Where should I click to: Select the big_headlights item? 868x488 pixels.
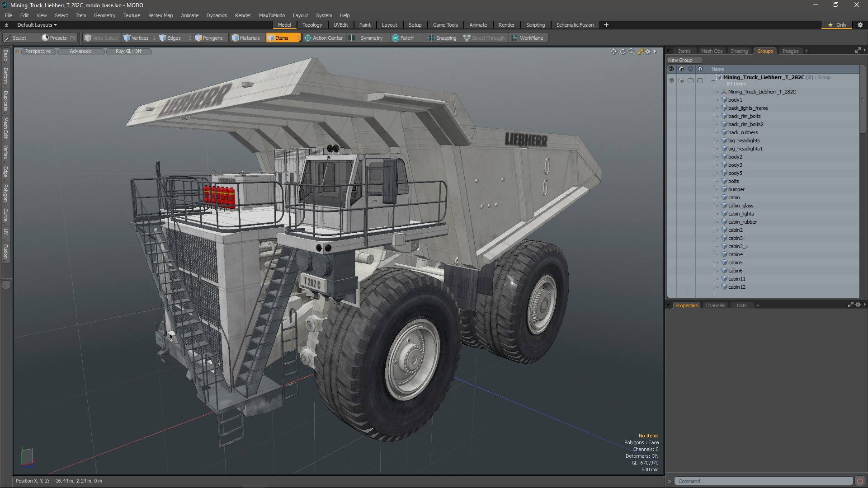[x=744, y=141]
